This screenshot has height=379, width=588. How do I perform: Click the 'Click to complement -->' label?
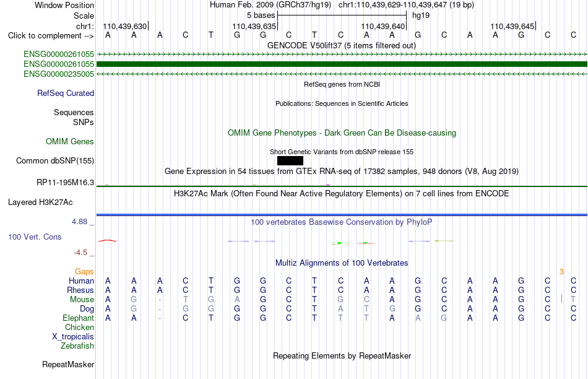coord(51,36)
